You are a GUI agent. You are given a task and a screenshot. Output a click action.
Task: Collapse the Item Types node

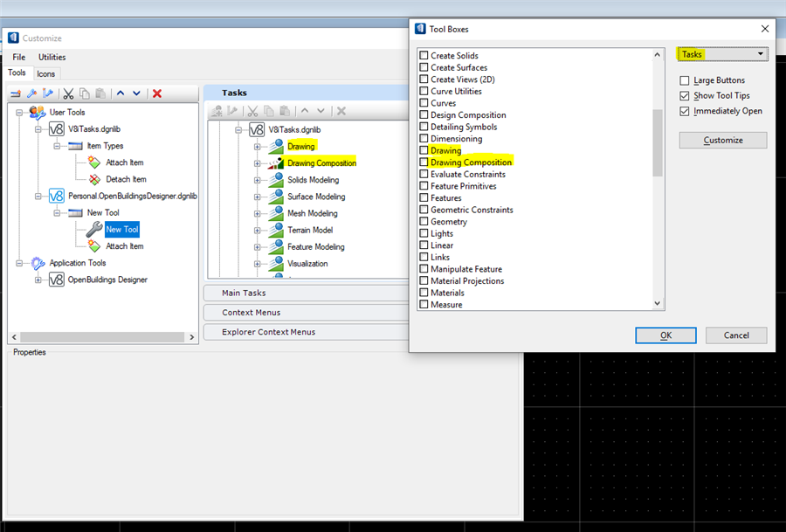tap(57, 146)
